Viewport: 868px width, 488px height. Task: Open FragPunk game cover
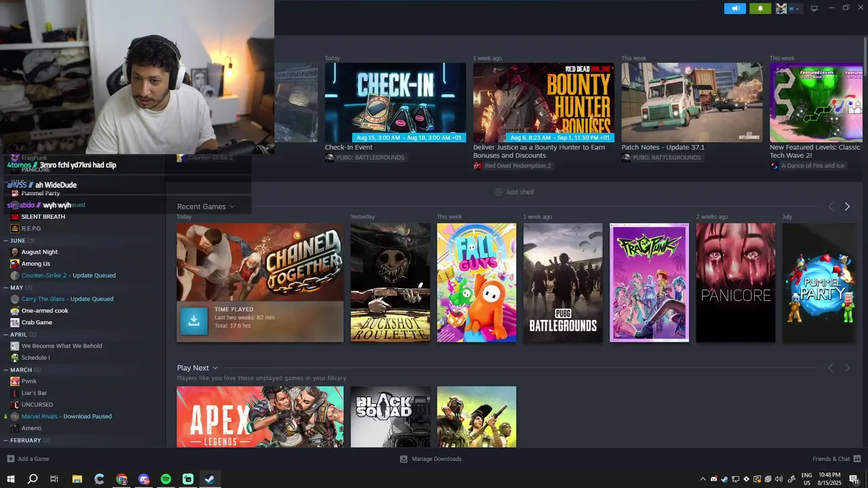[650, 283]
